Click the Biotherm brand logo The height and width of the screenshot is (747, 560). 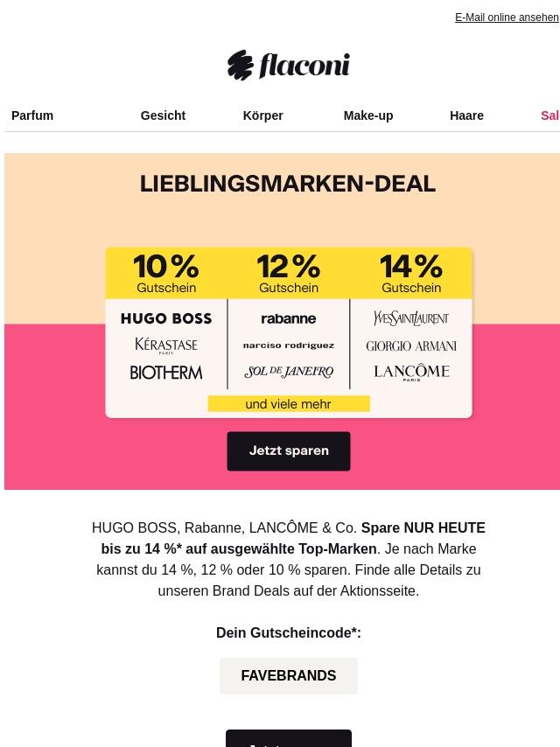tap(166, 373)
